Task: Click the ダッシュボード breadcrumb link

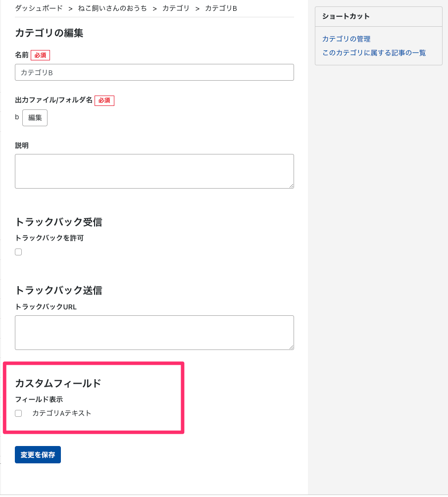Action: click(39, 8)
